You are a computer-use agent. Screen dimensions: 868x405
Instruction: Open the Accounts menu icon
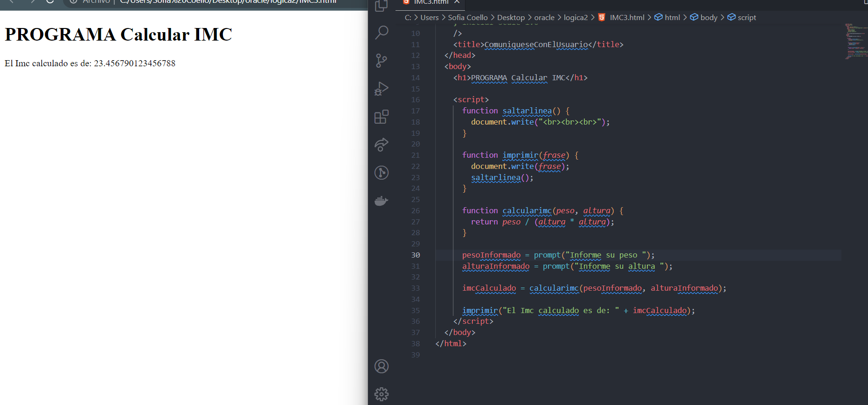[382, 366]
